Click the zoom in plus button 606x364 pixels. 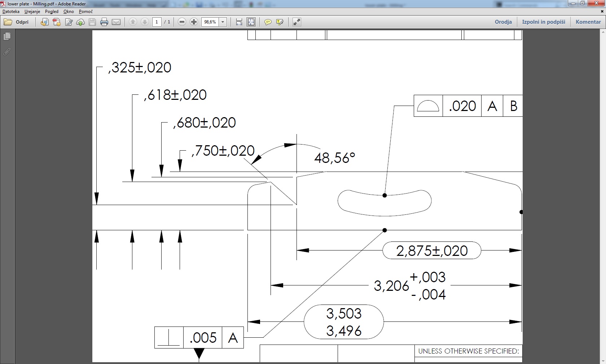pos(194,22)
